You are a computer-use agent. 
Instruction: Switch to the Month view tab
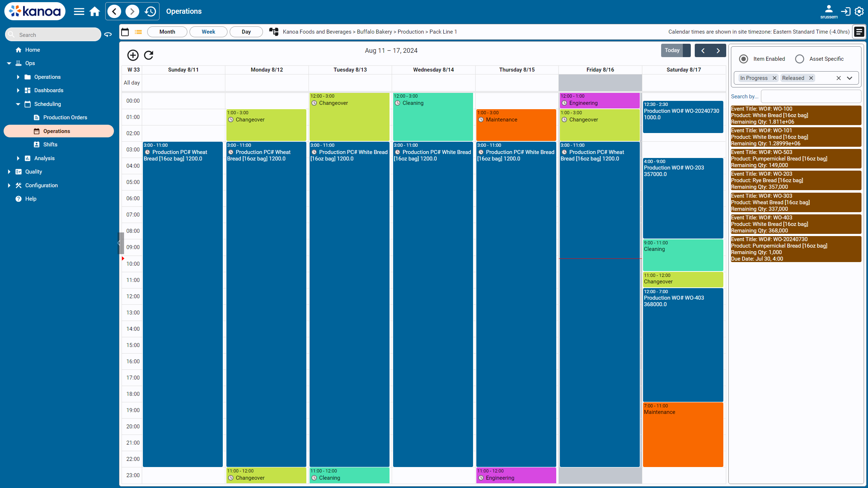pyautogui.click(x=167, y=32)
